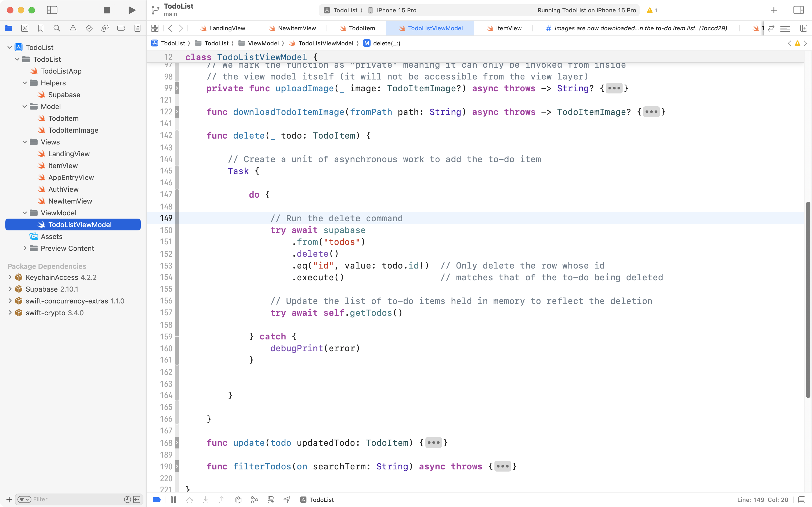The width and height of the screenshot is (812, 507).
Task: Toggle all breakpoints in the debug bar
Action: [x=157, y=499]
